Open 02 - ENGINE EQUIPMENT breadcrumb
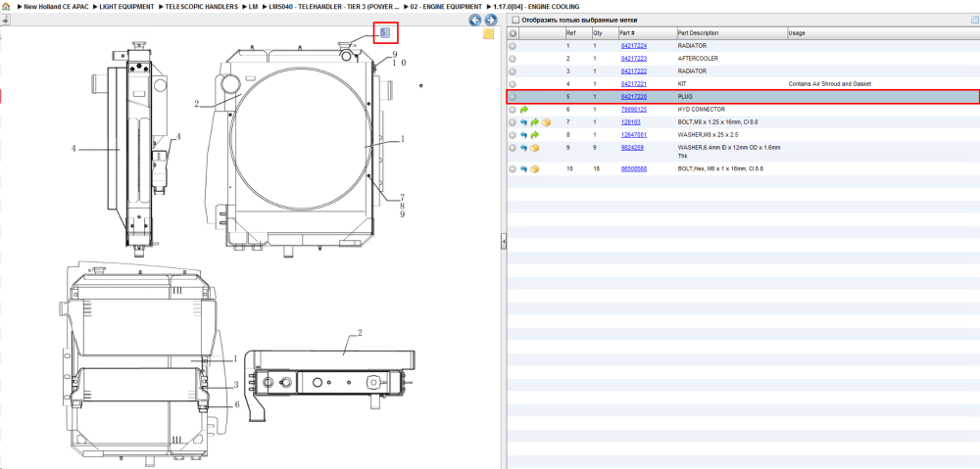This screenshot has height=469, width=980. point(446,6)
